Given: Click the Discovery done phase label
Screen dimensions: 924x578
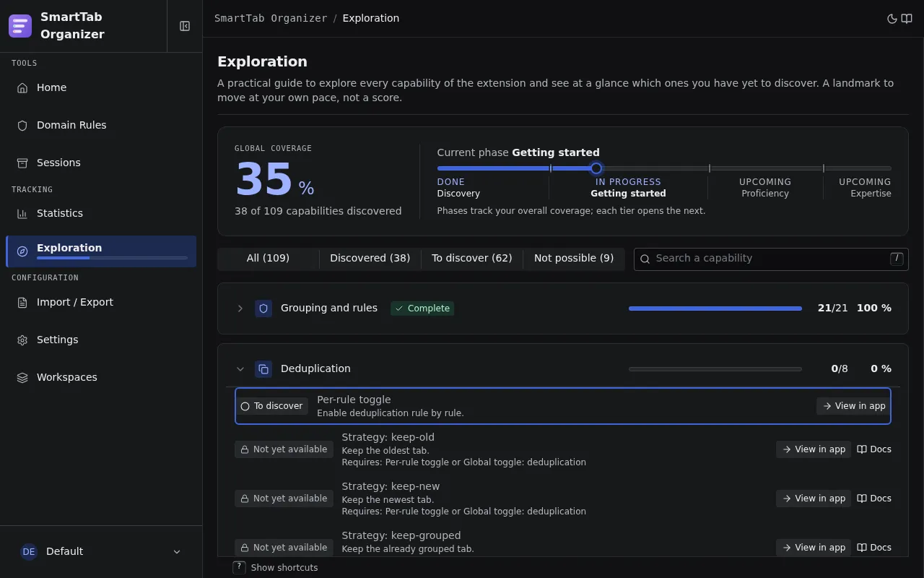Looking at the screenshot, I should pos(458,194).
